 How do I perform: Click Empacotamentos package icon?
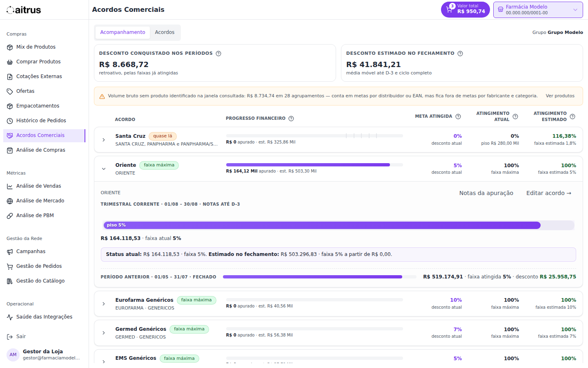[x=10, y=106]
